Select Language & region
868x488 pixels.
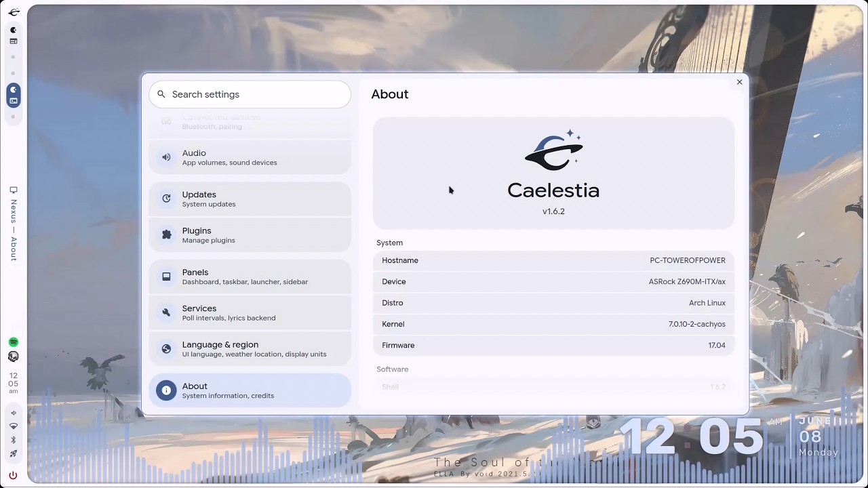click(x=250, y=349)
